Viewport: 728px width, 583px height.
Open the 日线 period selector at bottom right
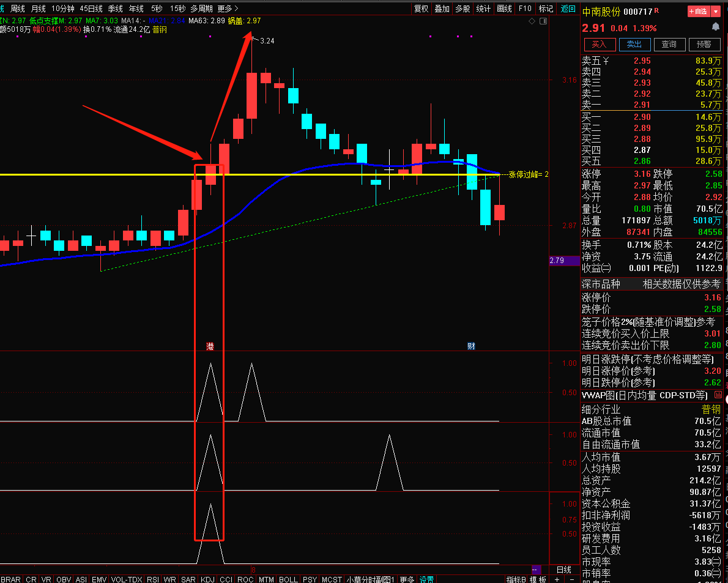(563, 570)
